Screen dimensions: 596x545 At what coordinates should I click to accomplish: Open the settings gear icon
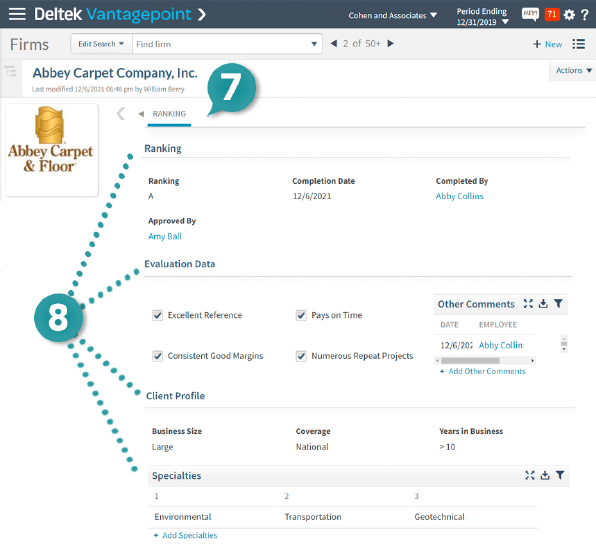click(x=569, y=15)
